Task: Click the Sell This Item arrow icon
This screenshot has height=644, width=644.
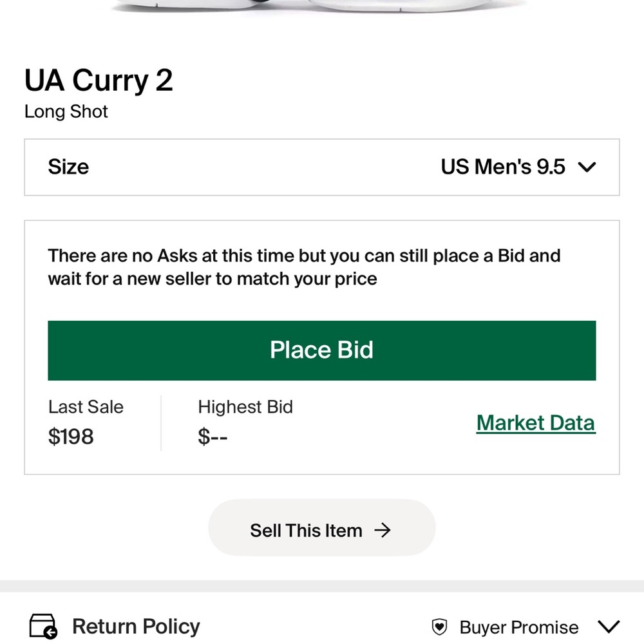Action: click(x=384, y=530)
